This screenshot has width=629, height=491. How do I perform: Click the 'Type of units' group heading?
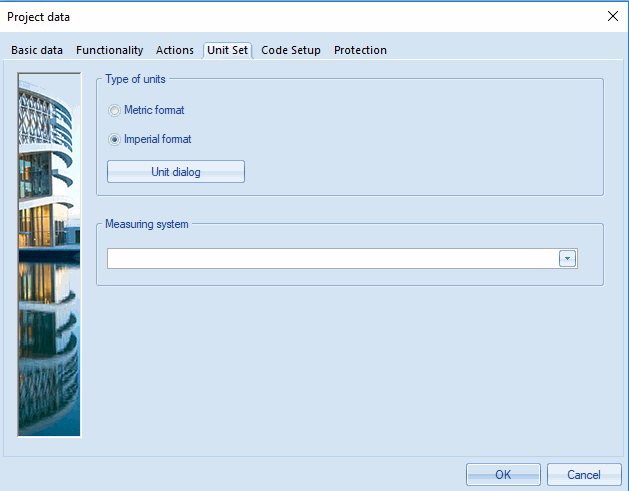tap(136, 79)
